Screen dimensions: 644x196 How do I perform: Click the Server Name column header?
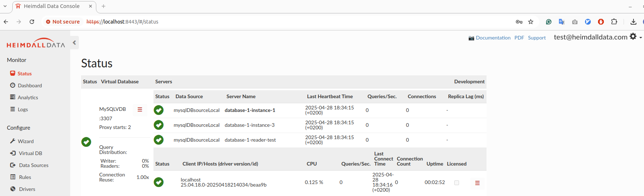tap(241, 96)
